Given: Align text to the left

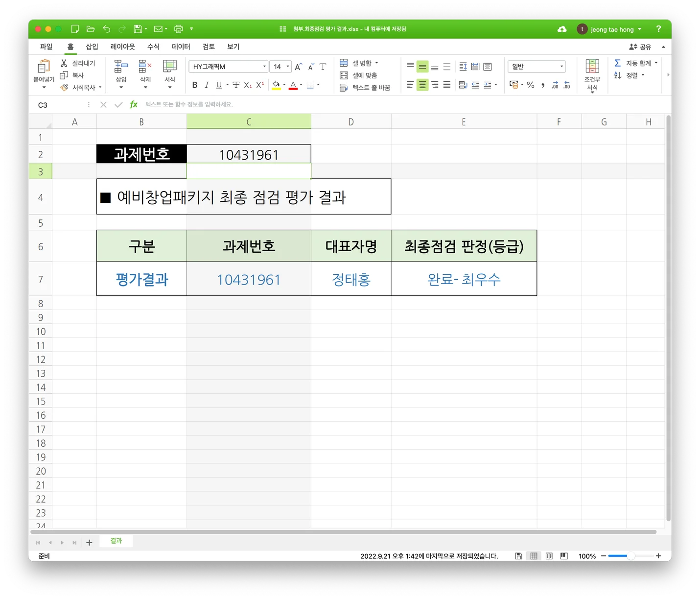Looking at the screenshot, I should [x=410, y=85].
